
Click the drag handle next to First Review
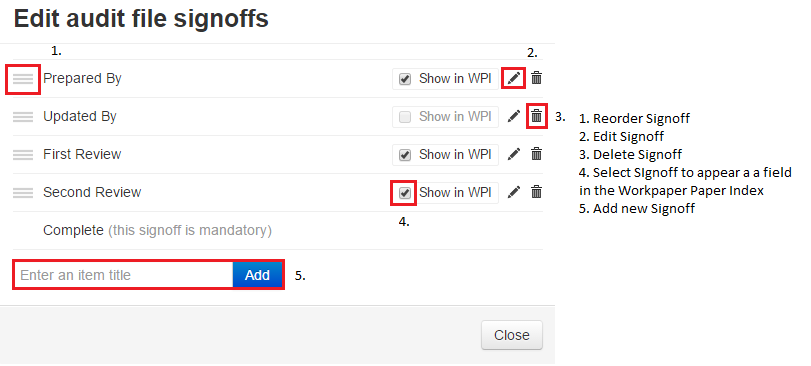23,155
